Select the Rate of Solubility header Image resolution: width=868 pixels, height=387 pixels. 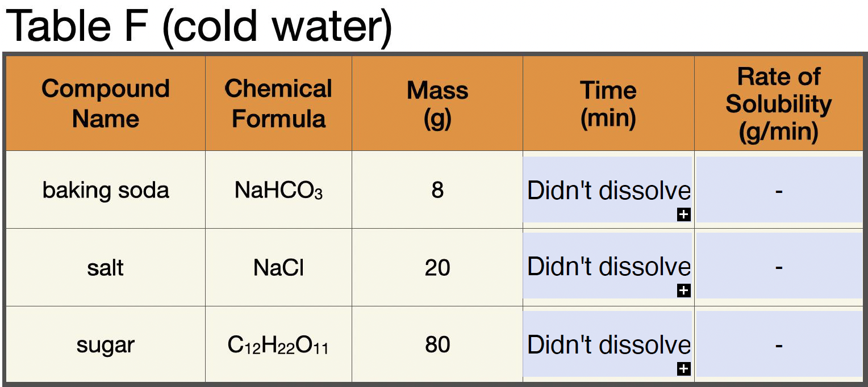pos(779,103)
